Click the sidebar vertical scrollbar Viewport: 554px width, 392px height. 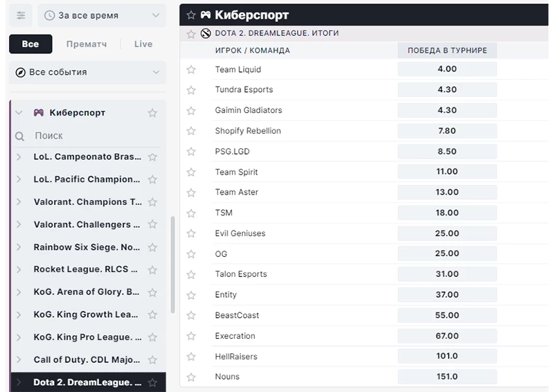coord(172,265)
